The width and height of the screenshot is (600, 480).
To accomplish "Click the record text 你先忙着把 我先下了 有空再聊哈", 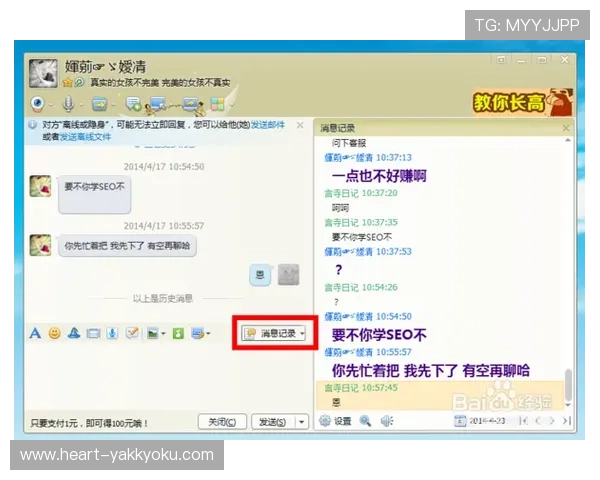I will click(x=431, y=371).
